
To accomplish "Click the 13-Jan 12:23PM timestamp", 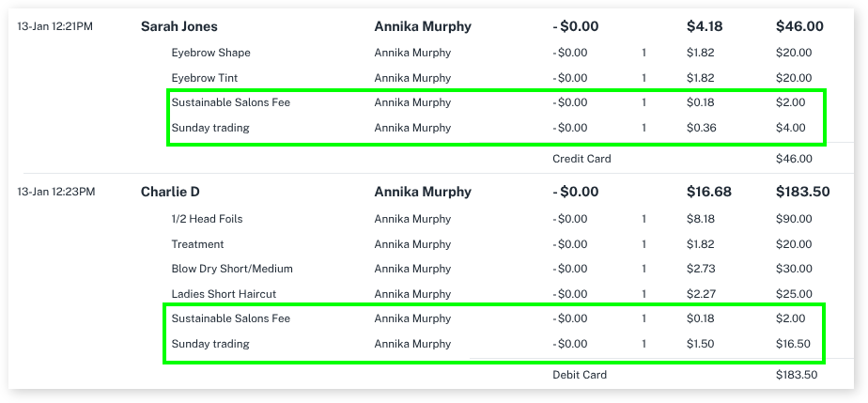I will tap(55, 192).
